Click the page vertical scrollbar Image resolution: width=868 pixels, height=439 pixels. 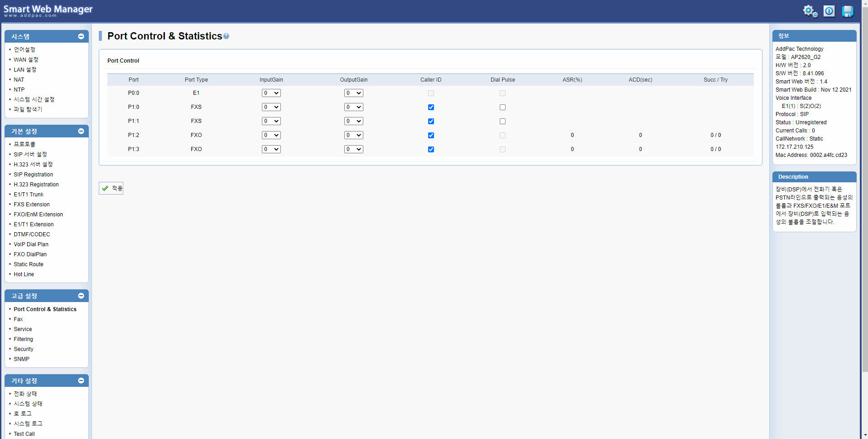[x=864, y=227]
